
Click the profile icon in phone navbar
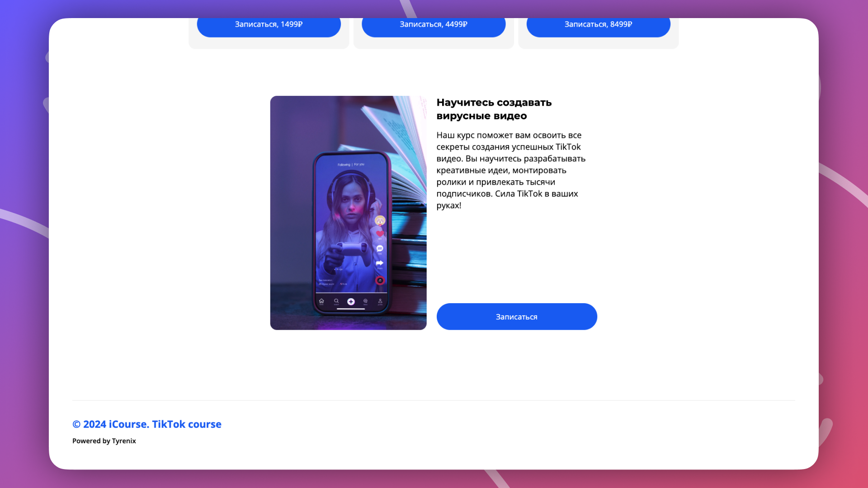coord(380,301)
